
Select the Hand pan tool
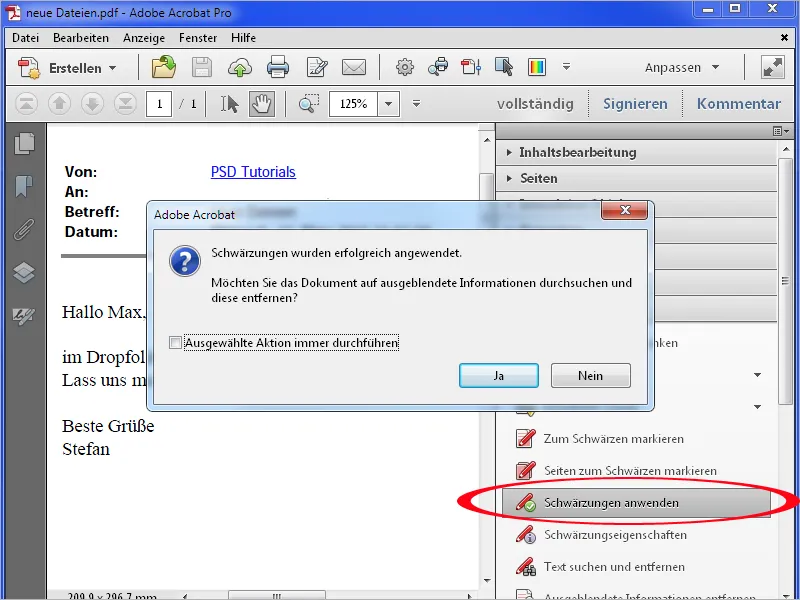point(262,104)
